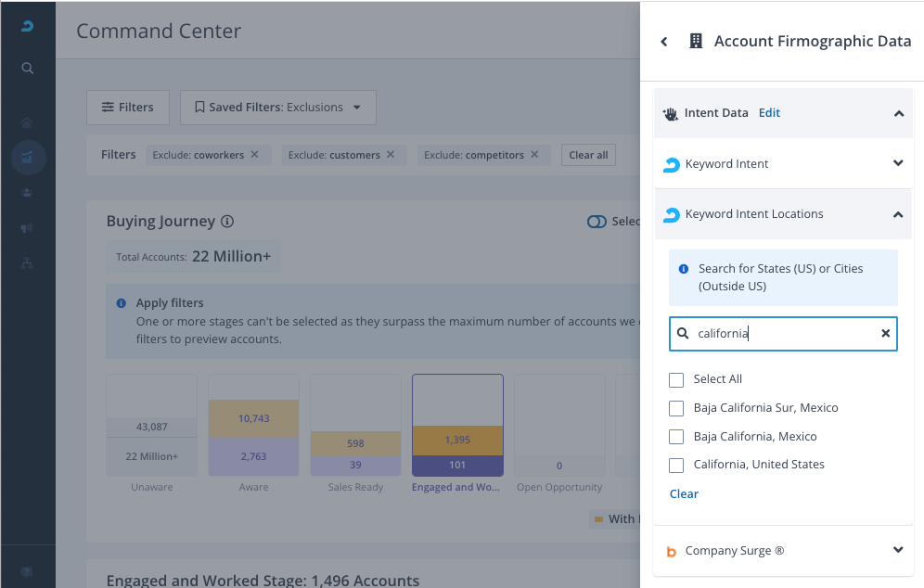The image size is (924, 588).
Task: Expand the Keyword Intent section
Action: [897, 164]
